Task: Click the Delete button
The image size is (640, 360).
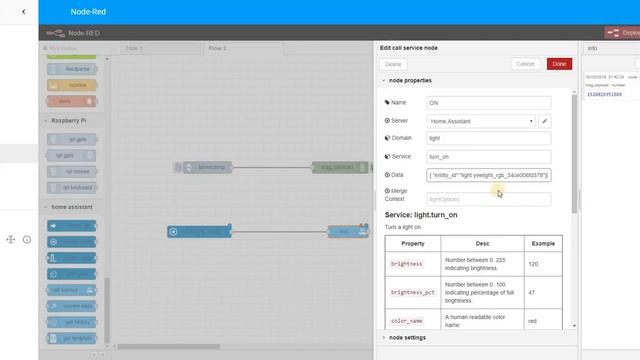Action: [393, 64]
